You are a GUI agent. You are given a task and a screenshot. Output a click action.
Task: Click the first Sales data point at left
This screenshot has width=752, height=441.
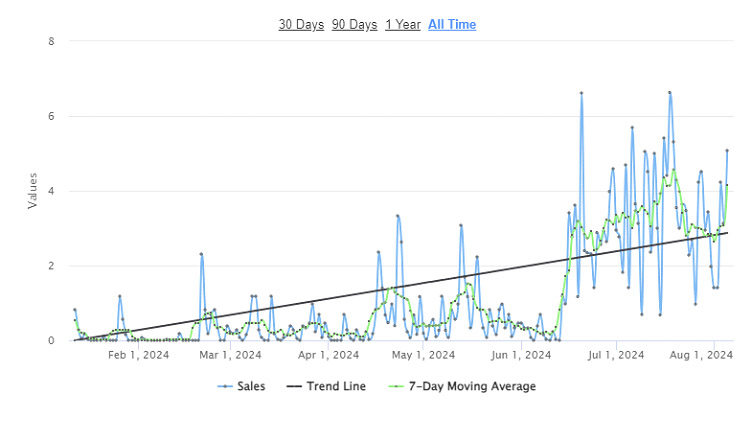click(x=74, y=310)
